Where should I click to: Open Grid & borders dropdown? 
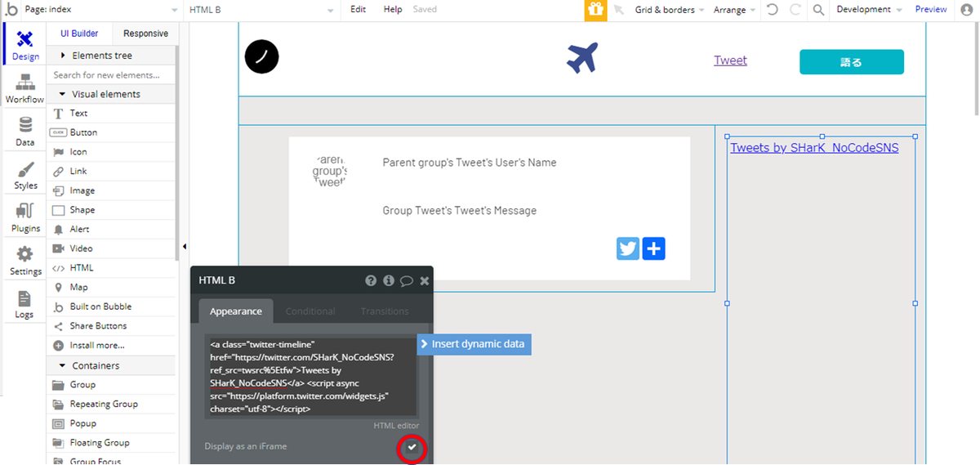pos(670,10)
